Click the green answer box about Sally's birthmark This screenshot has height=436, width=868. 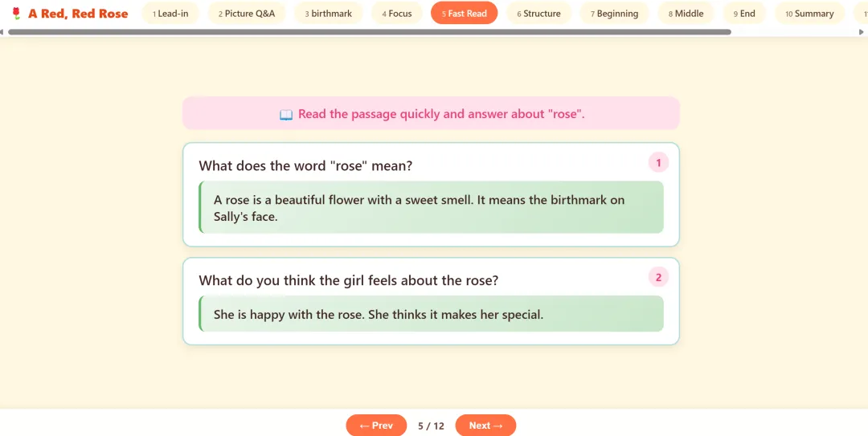[432, 207]
